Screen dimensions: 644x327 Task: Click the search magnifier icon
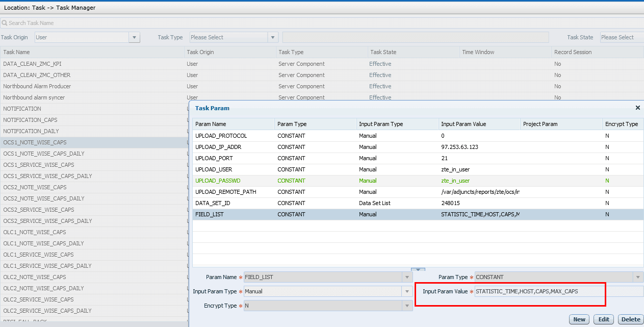coord(5,23)
